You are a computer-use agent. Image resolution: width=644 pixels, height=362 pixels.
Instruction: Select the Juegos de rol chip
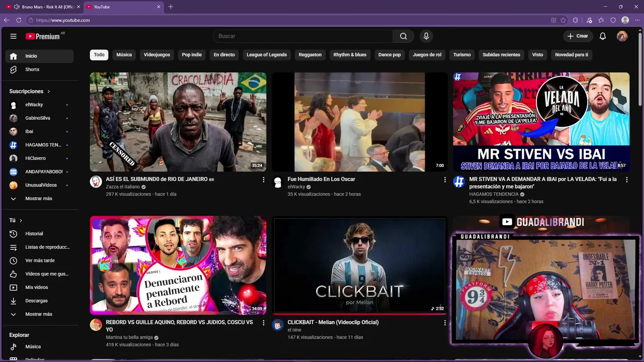point(427,55)
